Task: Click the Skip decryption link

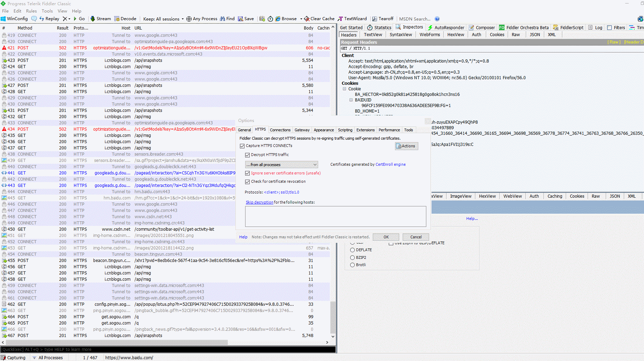Action: [259, 202]
